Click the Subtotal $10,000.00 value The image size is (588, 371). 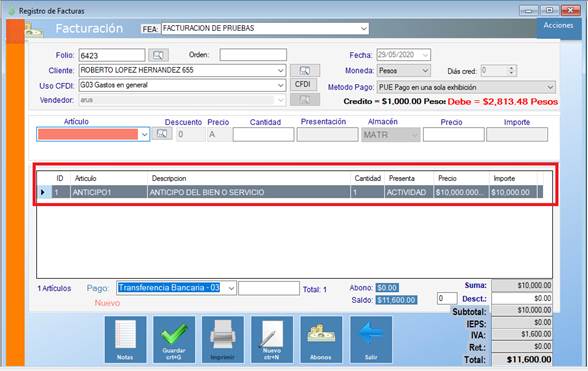[522, 310]
